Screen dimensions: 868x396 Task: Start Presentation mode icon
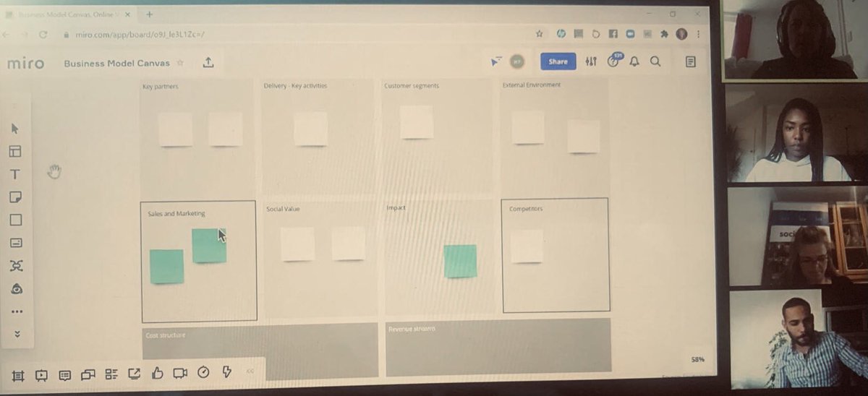tap(41, 375)
